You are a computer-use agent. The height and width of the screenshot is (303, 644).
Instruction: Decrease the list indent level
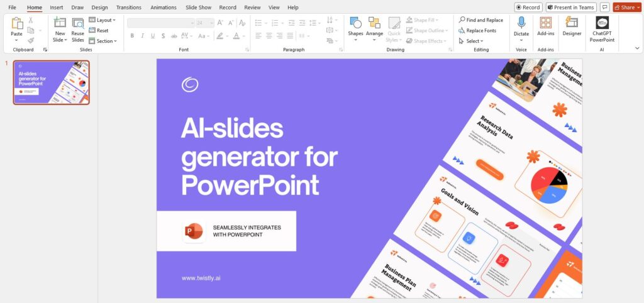292,23
